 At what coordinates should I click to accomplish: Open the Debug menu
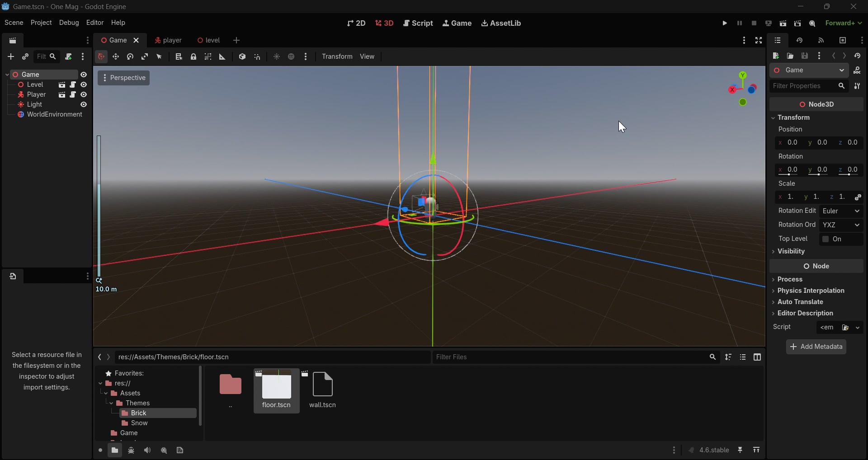tap(69, 23)
